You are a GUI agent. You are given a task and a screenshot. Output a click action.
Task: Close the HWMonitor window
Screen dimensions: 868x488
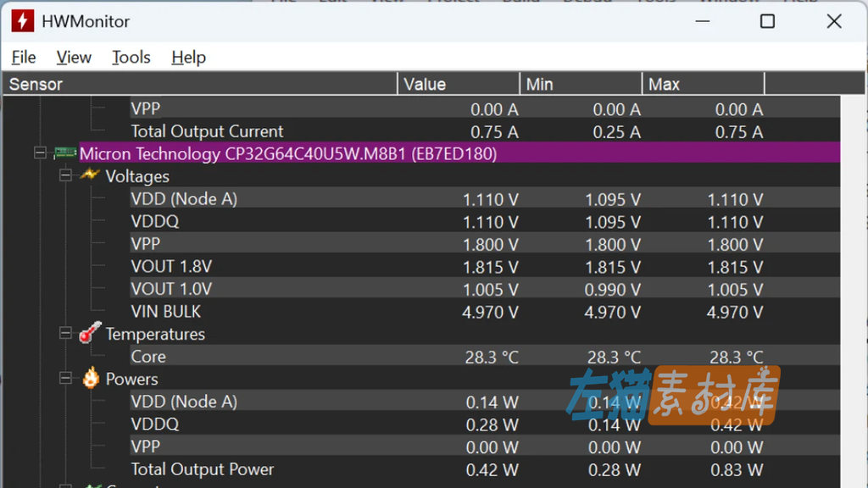(x=834, y=21)
